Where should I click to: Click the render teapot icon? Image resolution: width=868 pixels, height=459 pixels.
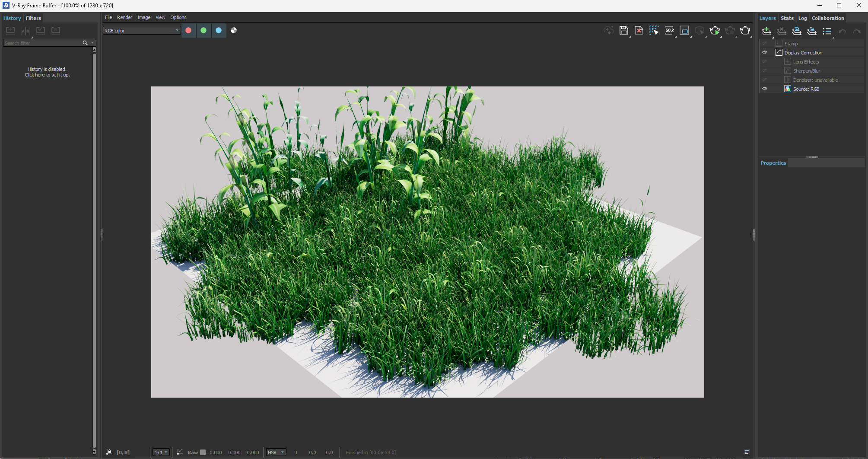(x=745, y=31)
